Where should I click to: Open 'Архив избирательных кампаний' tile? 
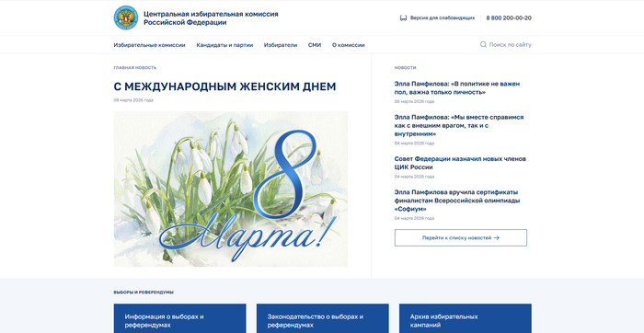click(466, 318)
